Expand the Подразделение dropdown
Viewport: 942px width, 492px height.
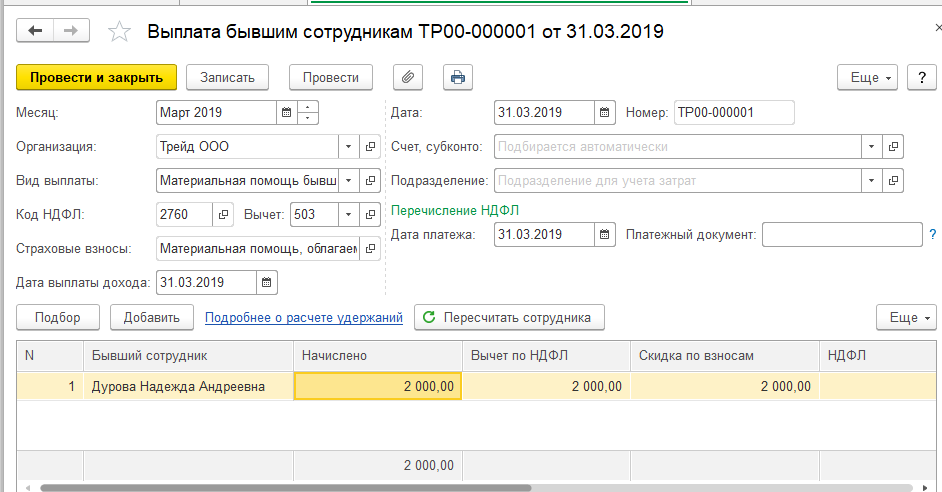[872, 180]
